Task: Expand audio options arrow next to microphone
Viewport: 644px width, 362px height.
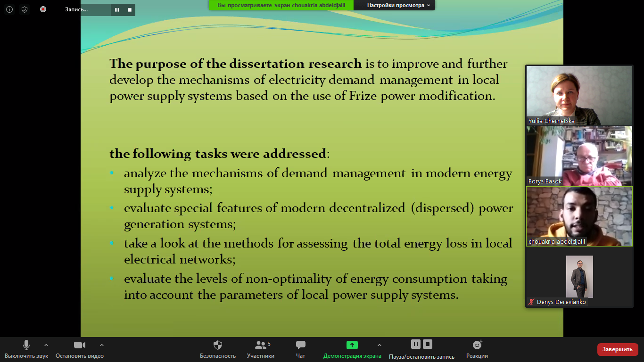Action: coord(46,345)
